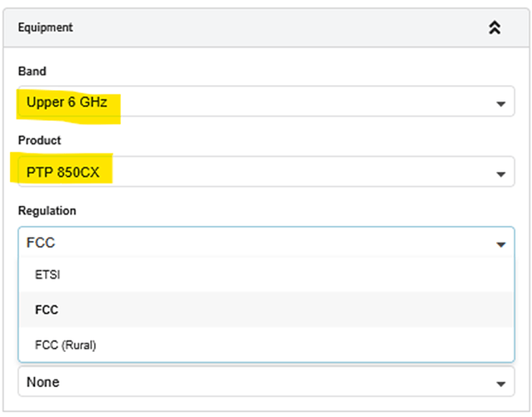
Task: Select ETSI from the Regulation list
Action: 47,274
